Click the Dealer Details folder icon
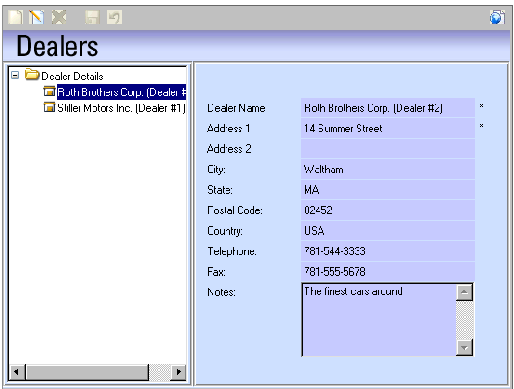 pyautogui.click(x=32, y=74)
